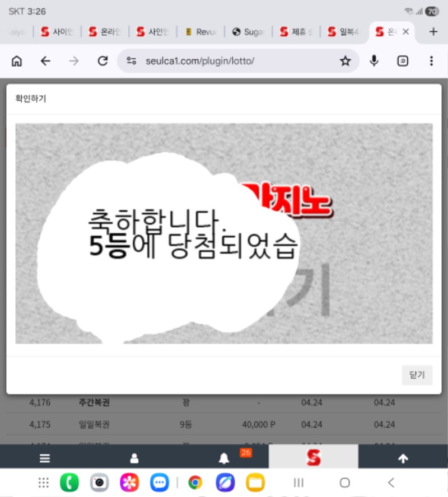The width and height of the screenshot is (448, 497).
Task: Open the Android app drawer grid
Action: tap(43, 482)
